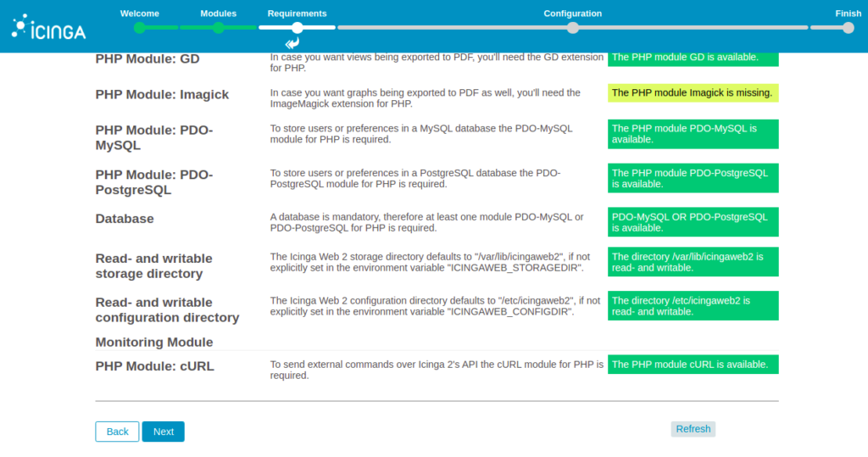This screenshot has height=457, width=868.
Task: Click the ICINGAWEB_STORAGEDIR description text
Action: click(x=430, y=262)
